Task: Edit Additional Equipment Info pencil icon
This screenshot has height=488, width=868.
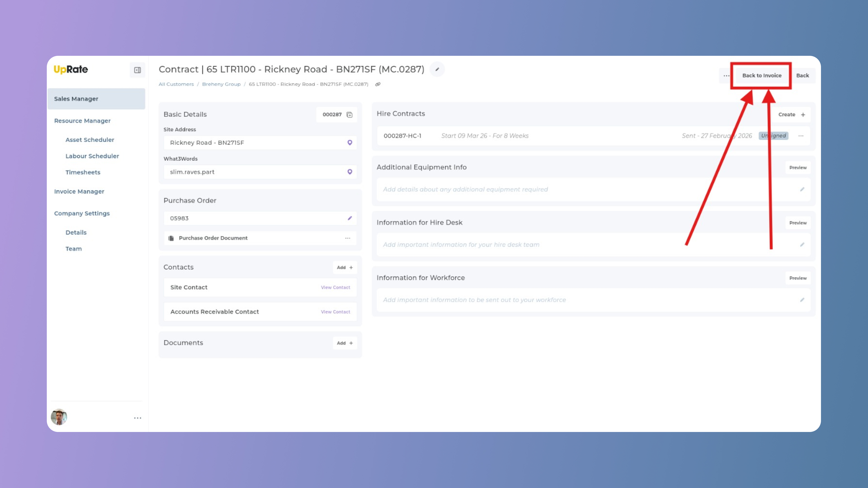Action: pos(802,189)
